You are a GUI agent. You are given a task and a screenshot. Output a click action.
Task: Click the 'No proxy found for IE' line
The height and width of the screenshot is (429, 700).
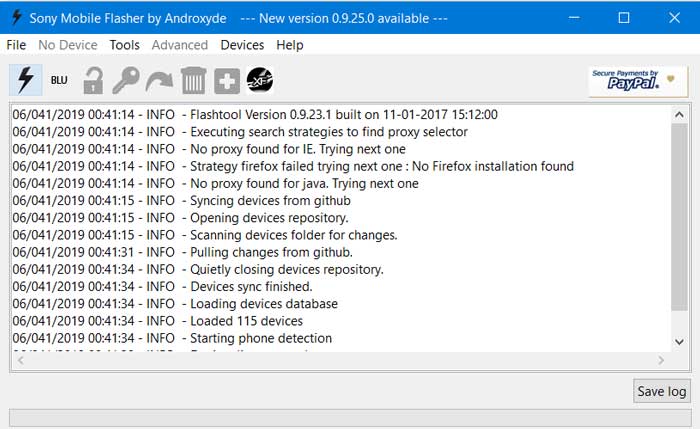(x=209, y=149)
